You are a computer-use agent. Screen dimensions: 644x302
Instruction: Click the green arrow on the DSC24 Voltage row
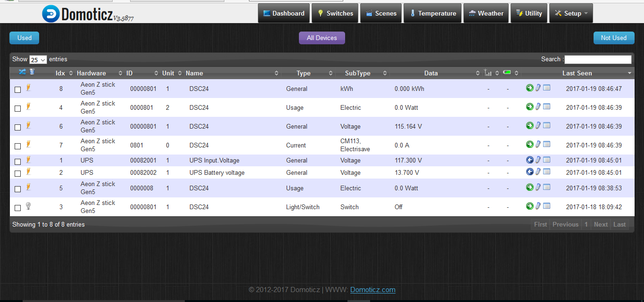(x=529, y=126)
